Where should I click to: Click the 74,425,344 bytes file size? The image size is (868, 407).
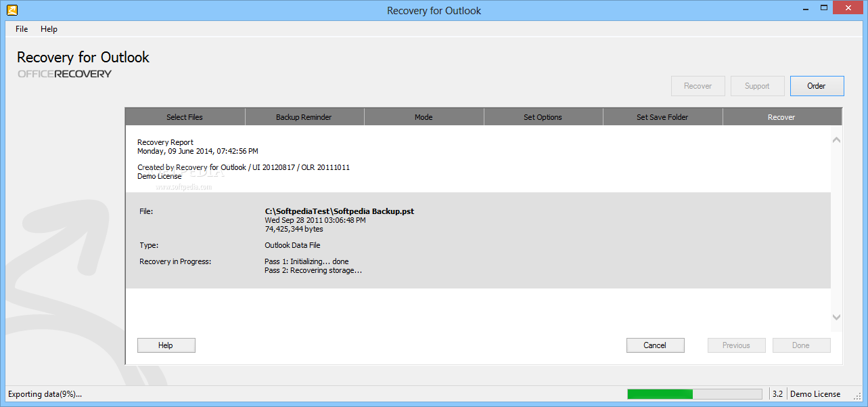pos(294,229)
